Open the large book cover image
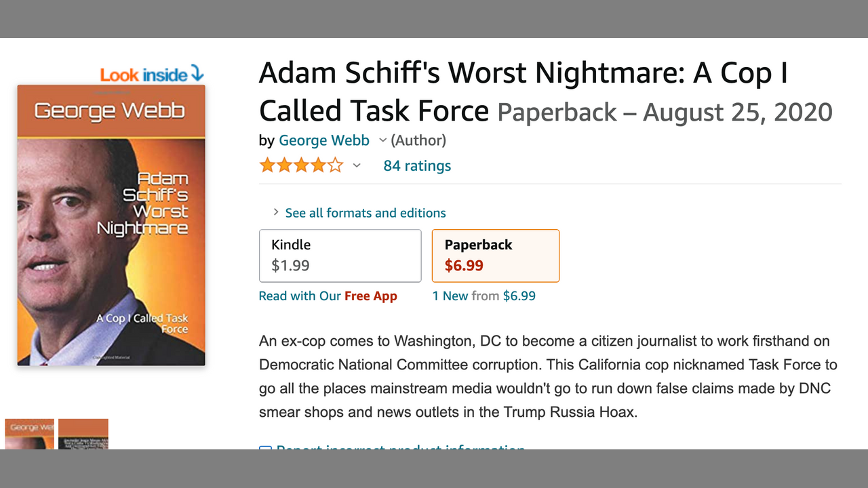 coord(111,225)
